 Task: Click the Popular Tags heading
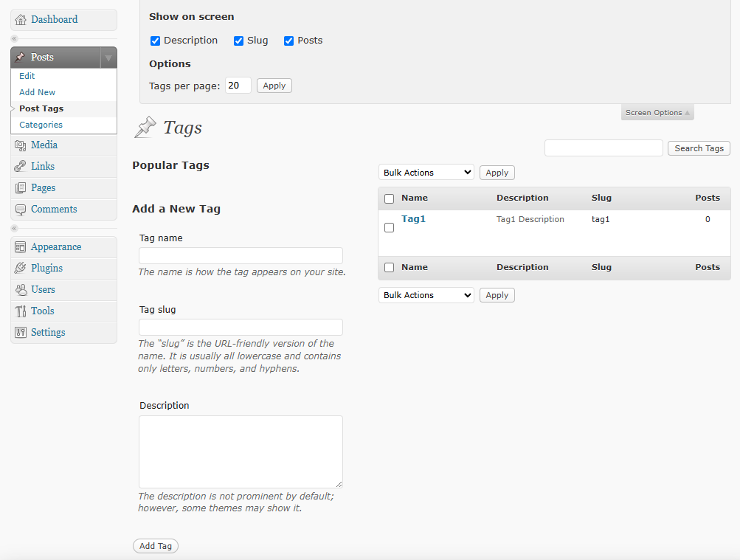[x=171, y=165]
